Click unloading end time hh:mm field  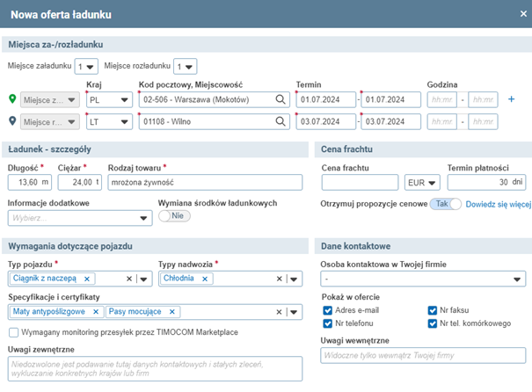pyautogui.click(x=483, y=122)
